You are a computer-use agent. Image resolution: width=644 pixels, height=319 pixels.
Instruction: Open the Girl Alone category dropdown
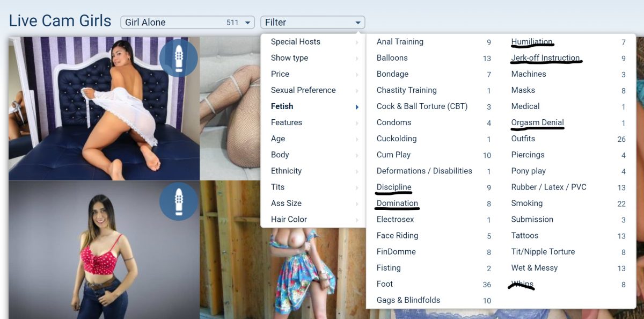(187, 23)
